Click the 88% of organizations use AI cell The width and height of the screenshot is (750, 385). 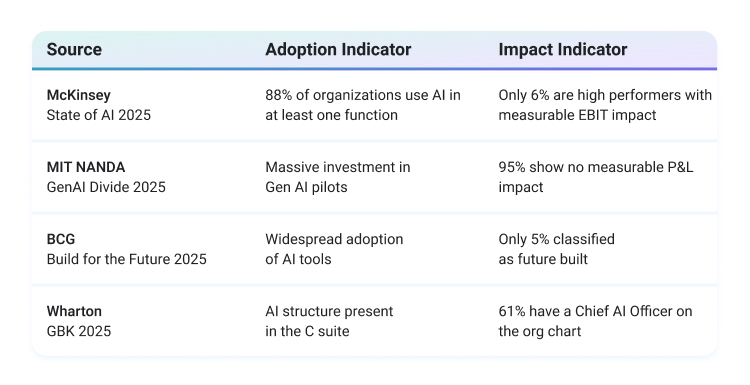pos(363,105)
